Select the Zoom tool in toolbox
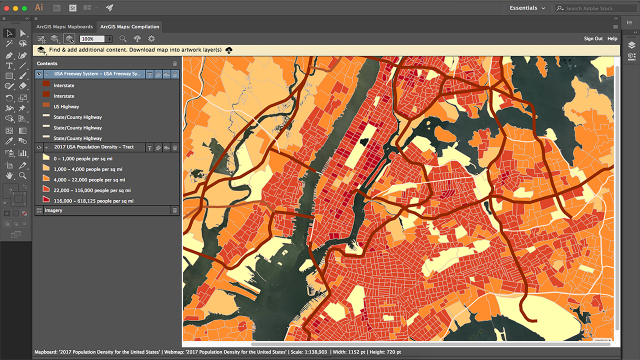Viewport: 640px width, 360px height. click(x=22, y=176)
